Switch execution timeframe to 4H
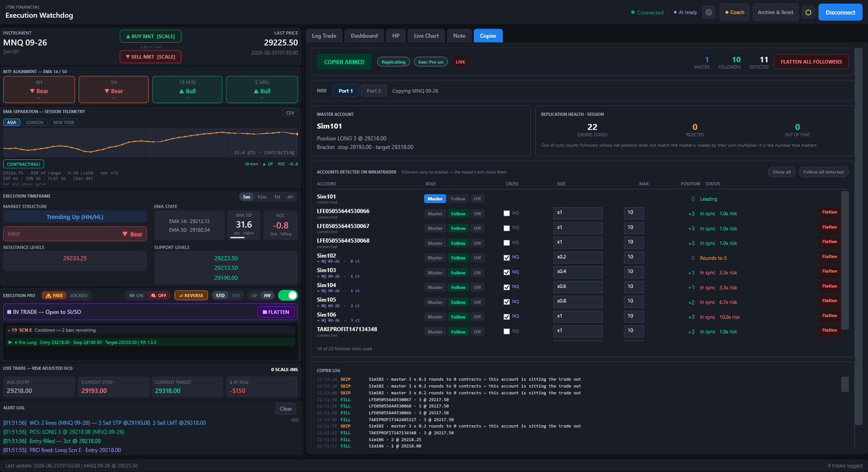Viewport: 868px width, 472px height. (x=290, y=197)
